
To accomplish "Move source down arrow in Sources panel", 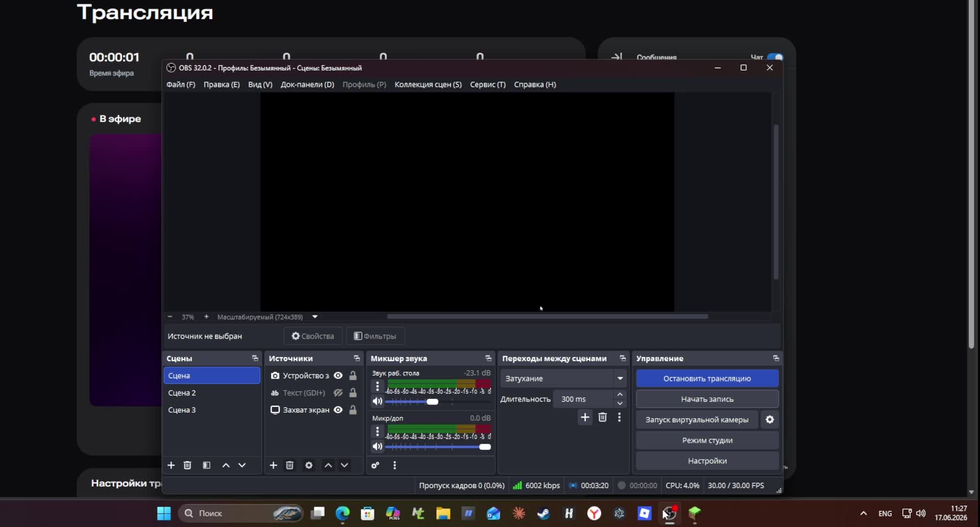I will [345, 465].
